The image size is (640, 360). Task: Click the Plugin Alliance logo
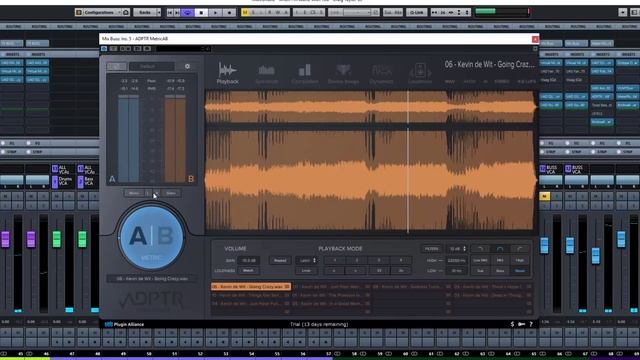point(124,324)
